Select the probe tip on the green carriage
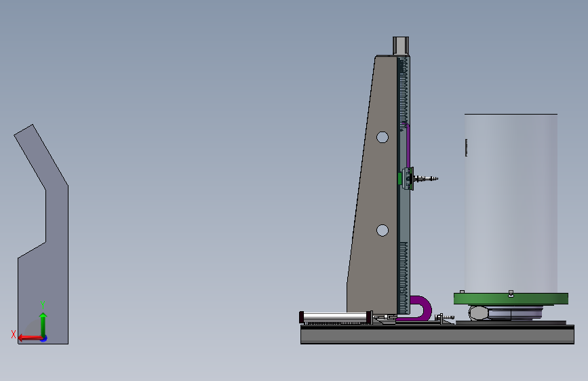The image size is (588, 381). pyautogui.click(x=427, y=179)
